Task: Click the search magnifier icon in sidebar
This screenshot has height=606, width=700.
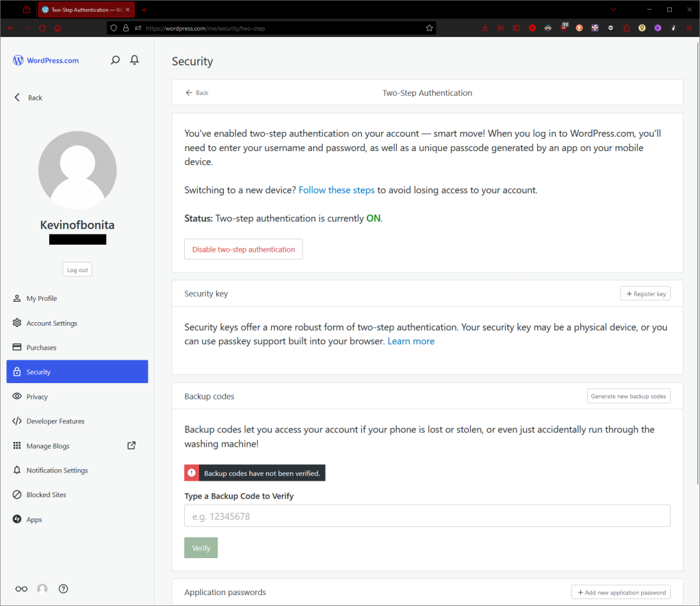Action: tap(115, 60)
